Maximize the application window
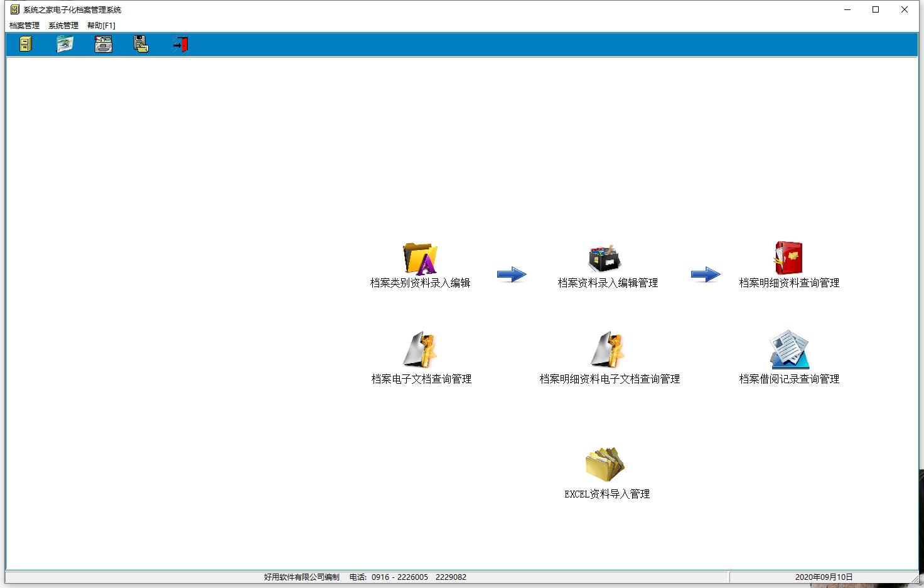 pos(876,9)
